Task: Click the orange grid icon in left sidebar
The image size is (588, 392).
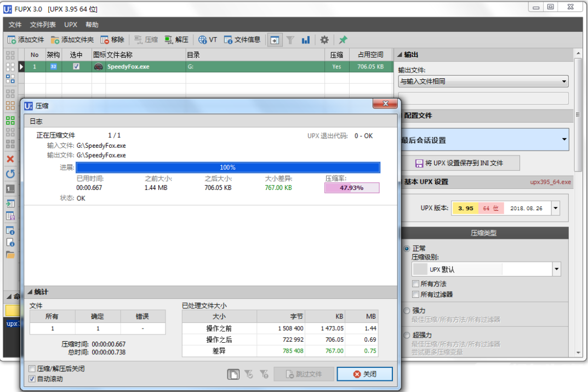Action: pyautogui.click(x=10, y=105)
